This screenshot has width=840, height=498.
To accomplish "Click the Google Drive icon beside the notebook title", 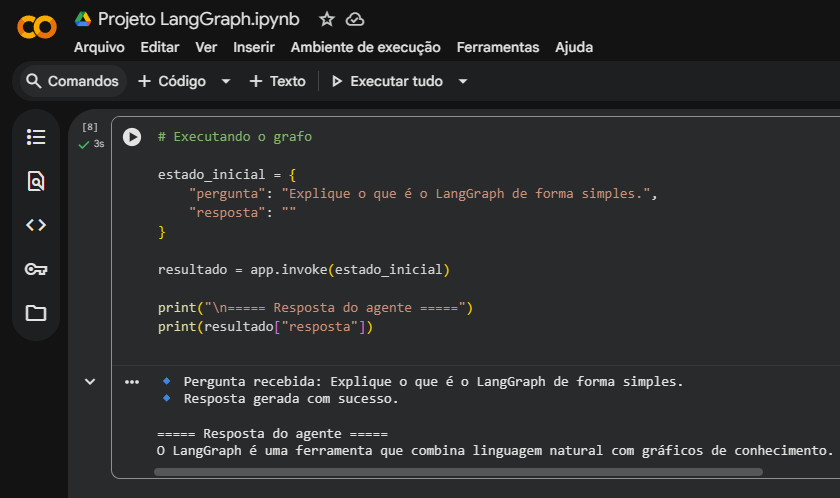I will coord(82,19).
